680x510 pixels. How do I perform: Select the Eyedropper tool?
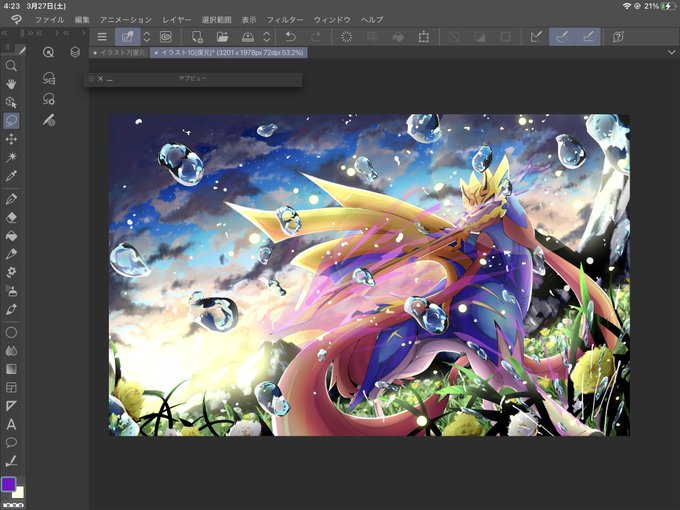(11, 176)
